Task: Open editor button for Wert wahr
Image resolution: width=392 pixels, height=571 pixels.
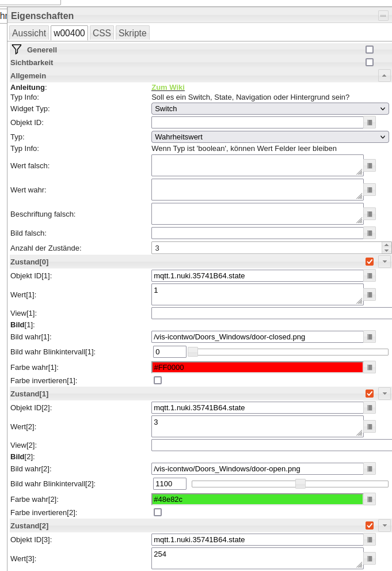Action: 370,190
